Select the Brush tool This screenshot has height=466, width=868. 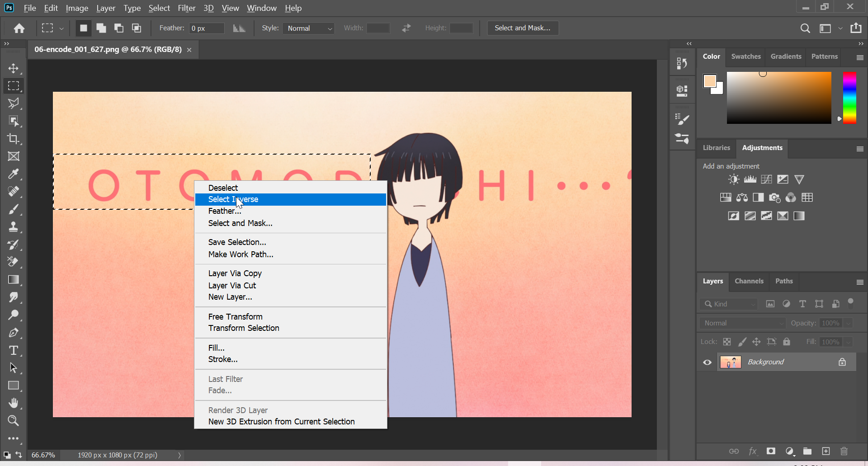14,209
